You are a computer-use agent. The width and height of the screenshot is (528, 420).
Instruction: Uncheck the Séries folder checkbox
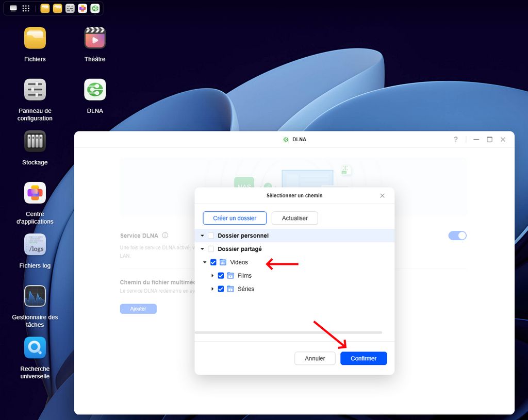pos(221,289)
